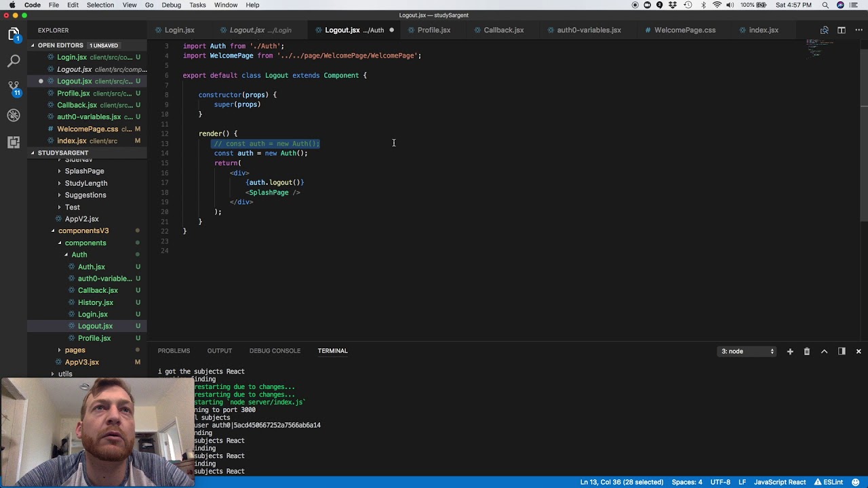
Task: Change indentation via 'Spaces: 4' status item
Action: 687,482
